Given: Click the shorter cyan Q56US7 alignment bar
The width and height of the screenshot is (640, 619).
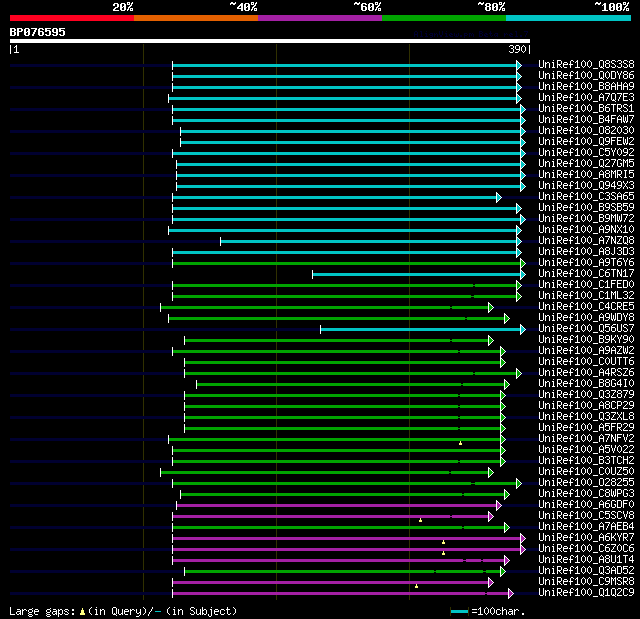Looking at the screenshot, I should coord(423,329).
